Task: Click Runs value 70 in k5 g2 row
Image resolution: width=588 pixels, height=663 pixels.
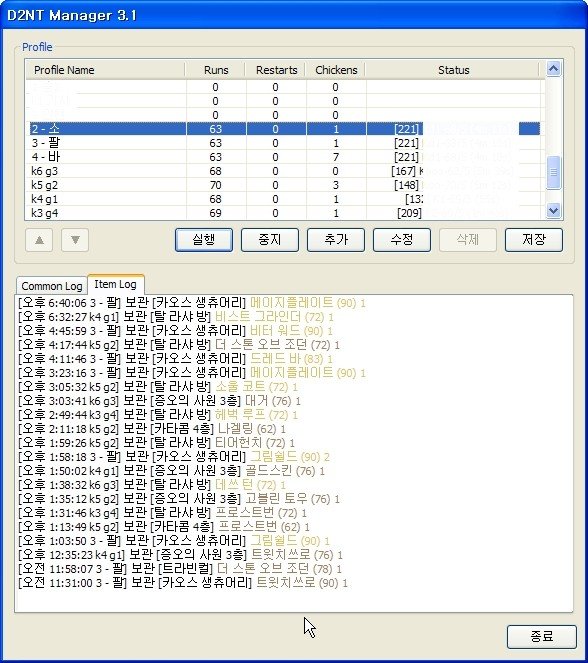Action: pos(216,185)
